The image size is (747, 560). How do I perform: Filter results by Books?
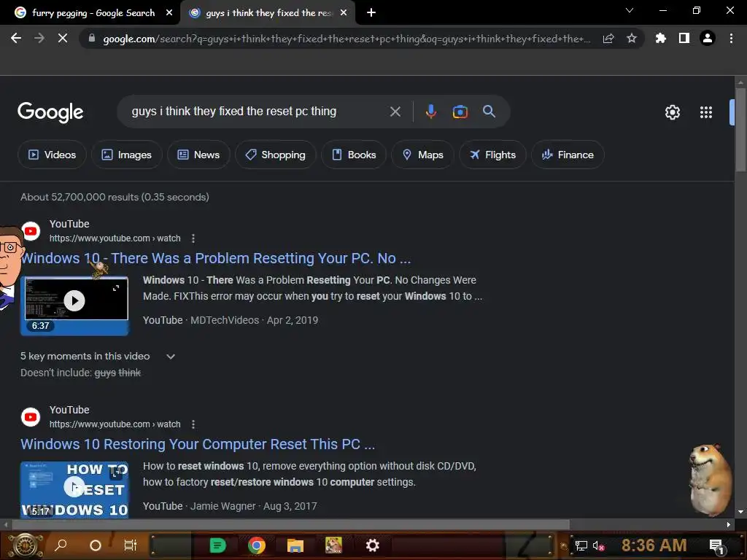[354, 155]
